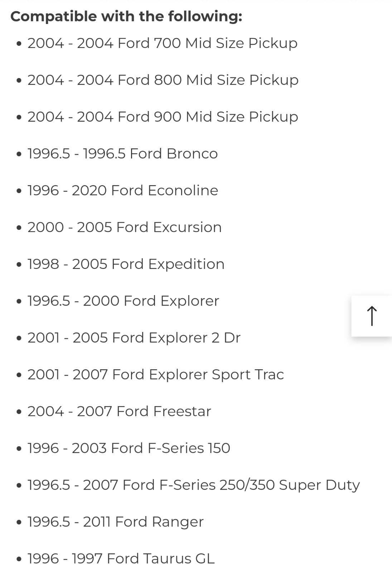Select the 1996 - 1997 Ford Taurus GL entry
Viewport: 392px width, 573px height.
[x=121, y=559]
